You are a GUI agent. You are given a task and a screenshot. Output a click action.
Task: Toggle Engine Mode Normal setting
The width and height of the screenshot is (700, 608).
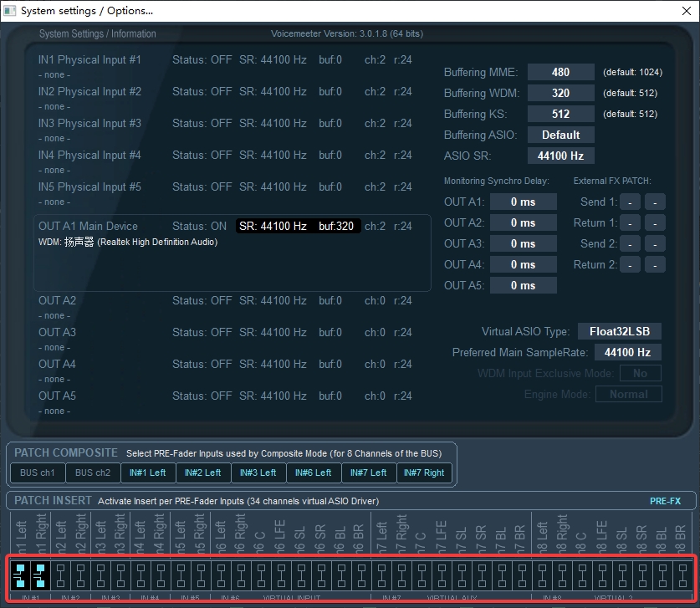pos(628,394)
